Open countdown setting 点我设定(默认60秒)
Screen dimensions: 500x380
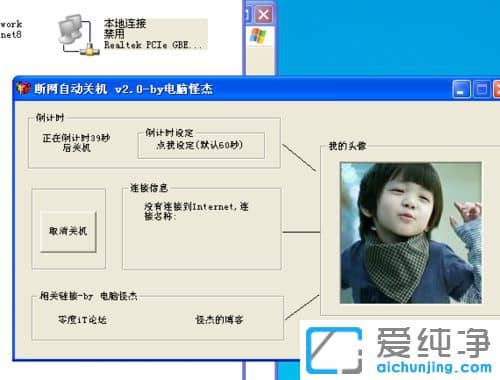coord(200,145)
